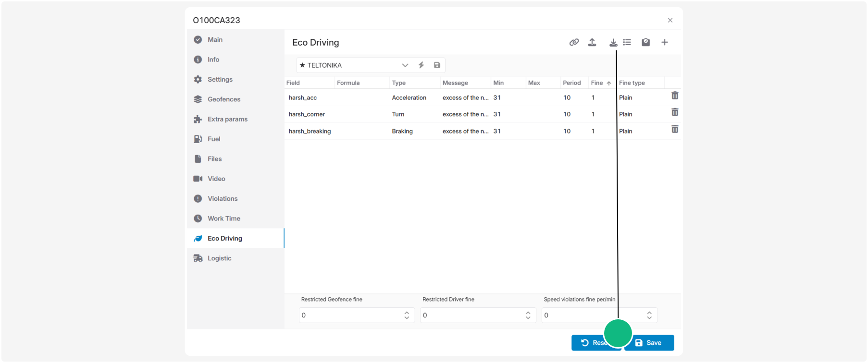The width and height of the screenshot is (868, 363).
Task: Click the Speed violations fine per/min field
Action: tap(599, 315)
